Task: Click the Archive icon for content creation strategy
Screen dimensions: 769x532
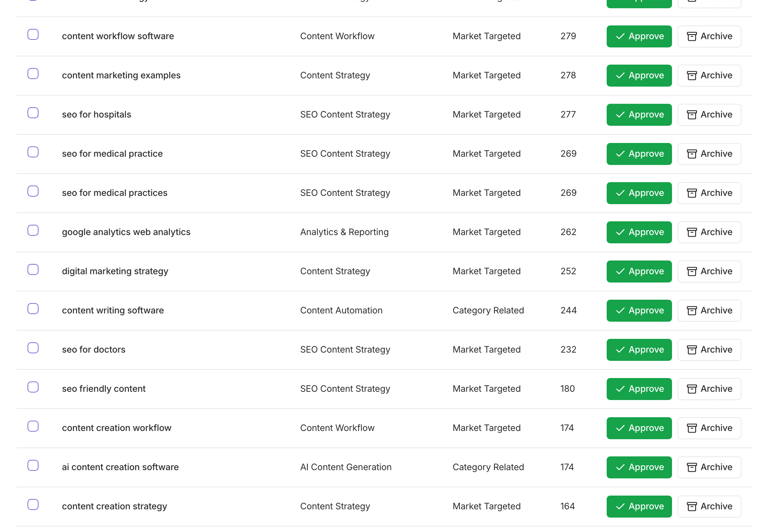Action: tap(692, 506)
